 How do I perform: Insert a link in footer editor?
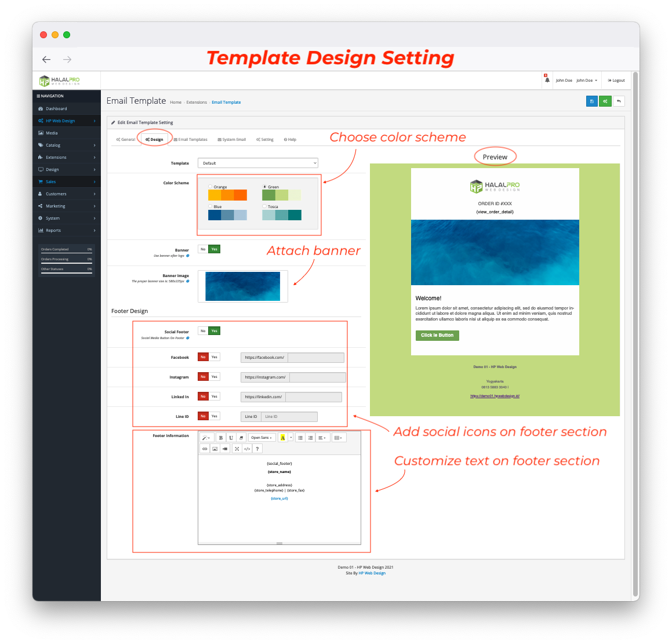[x=205, y=449]
